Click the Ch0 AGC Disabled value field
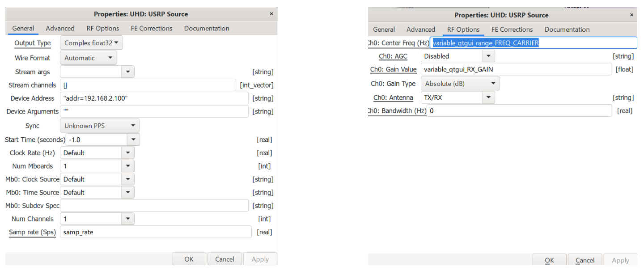Screen dimensions: 644x275 click(451, 56)
